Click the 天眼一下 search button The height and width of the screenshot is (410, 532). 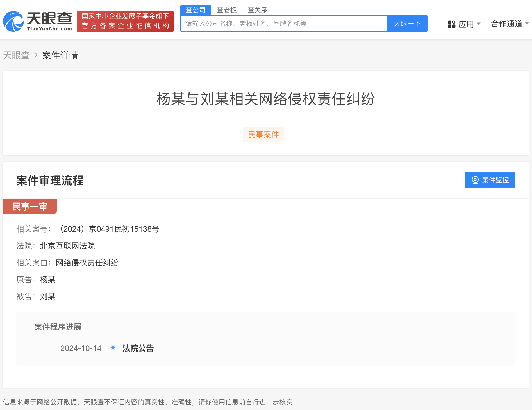pyautogui.click(x=407, y=24)
